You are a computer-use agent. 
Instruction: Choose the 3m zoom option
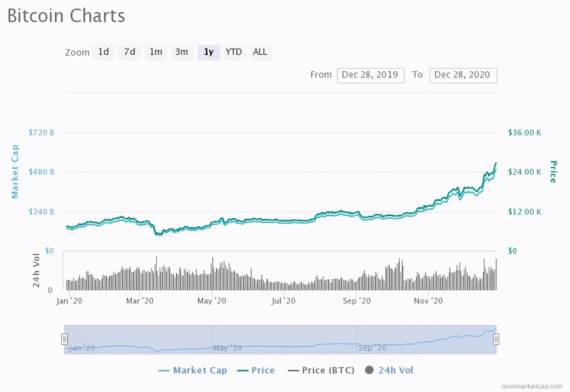pos(182,52)
